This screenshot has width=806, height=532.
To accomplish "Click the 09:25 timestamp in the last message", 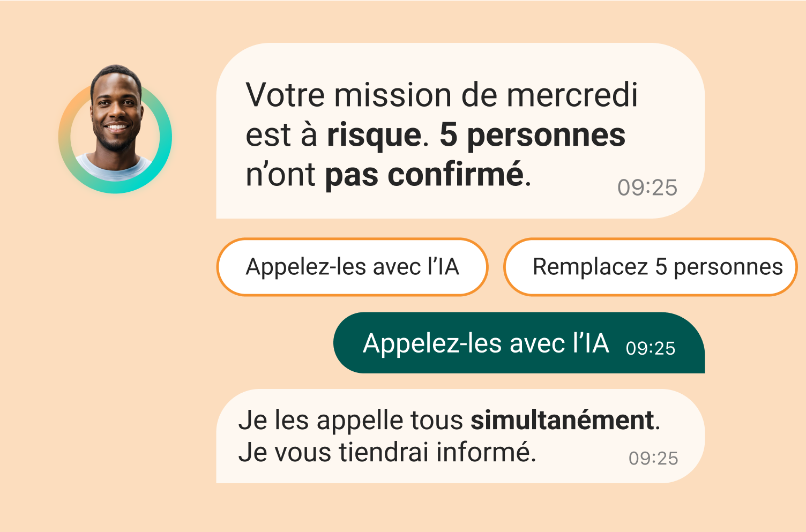I will (653, 458).
